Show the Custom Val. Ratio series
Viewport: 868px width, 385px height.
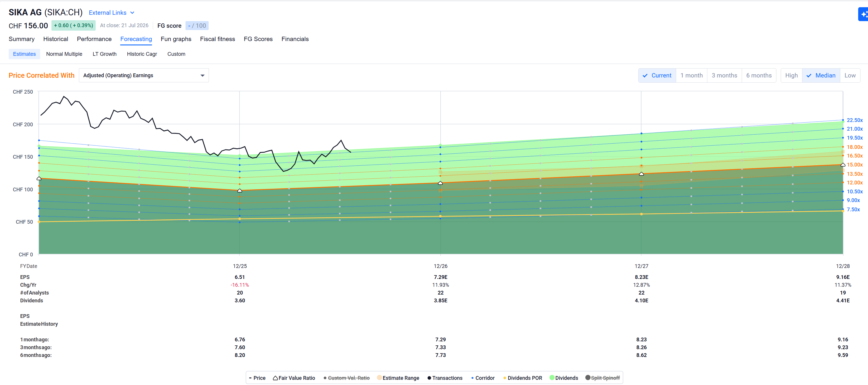pos(346,378)
